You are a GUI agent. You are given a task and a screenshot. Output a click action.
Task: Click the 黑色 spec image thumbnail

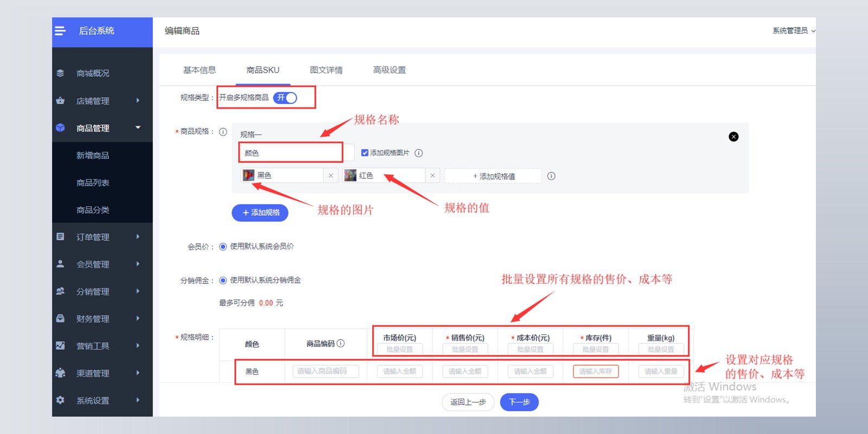(x=248, y=175)
